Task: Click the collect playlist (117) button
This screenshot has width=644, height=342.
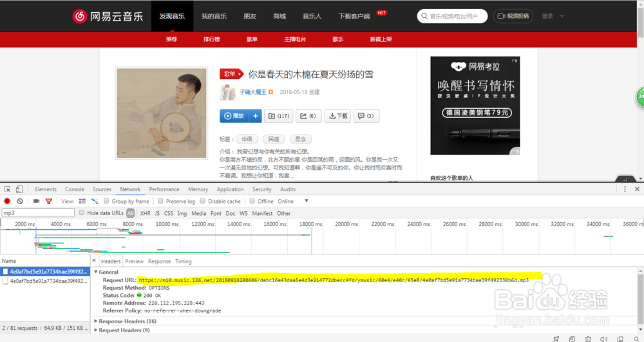Action: click(278, 116)
